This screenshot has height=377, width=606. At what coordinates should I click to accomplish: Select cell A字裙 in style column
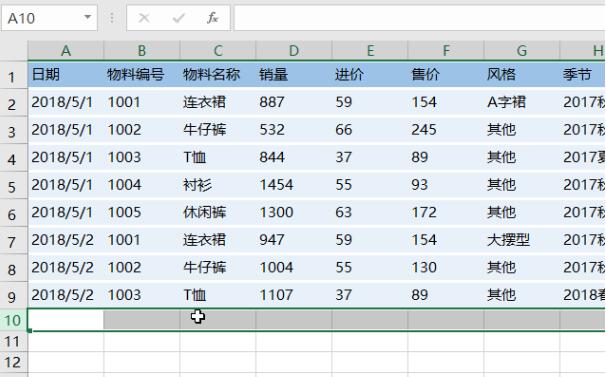tap(522, 102)
